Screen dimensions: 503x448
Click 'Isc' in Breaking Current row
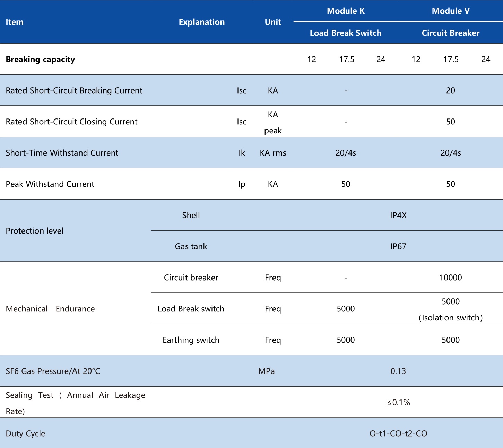click(242, 90)
